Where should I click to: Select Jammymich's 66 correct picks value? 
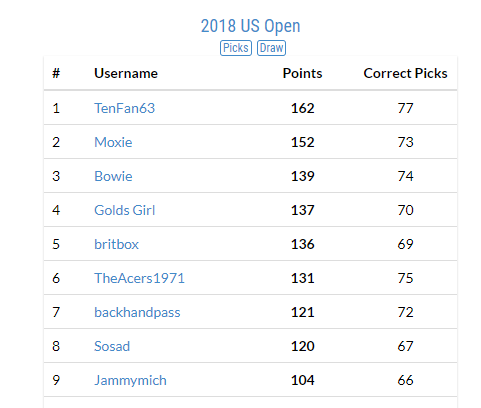click(405, 380)
